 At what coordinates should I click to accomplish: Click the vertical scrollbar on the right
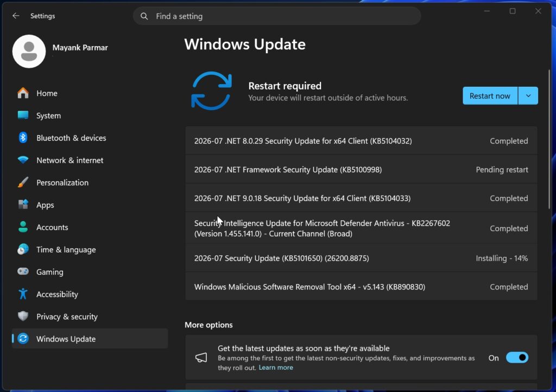pos(549,139)
